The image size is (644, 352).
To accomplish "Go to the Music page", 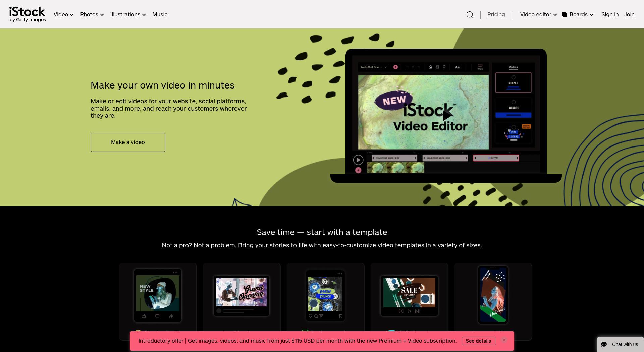I will pyautogui.click(x=160, y=15).
